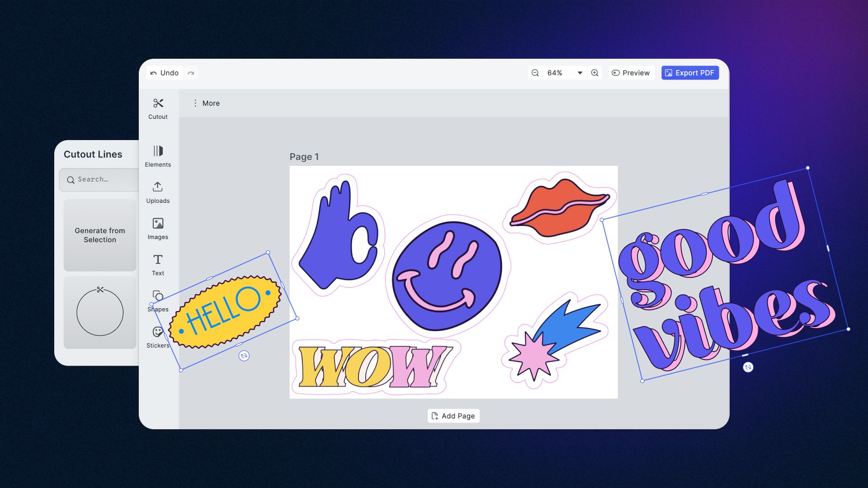Open the Images panel

coord(157,228)
